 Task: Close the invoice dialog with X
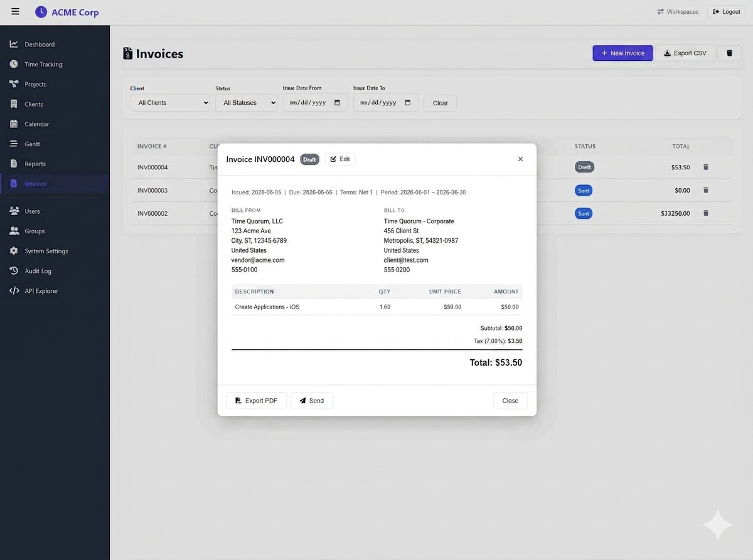pyautogui.click(x=520, y=159)
